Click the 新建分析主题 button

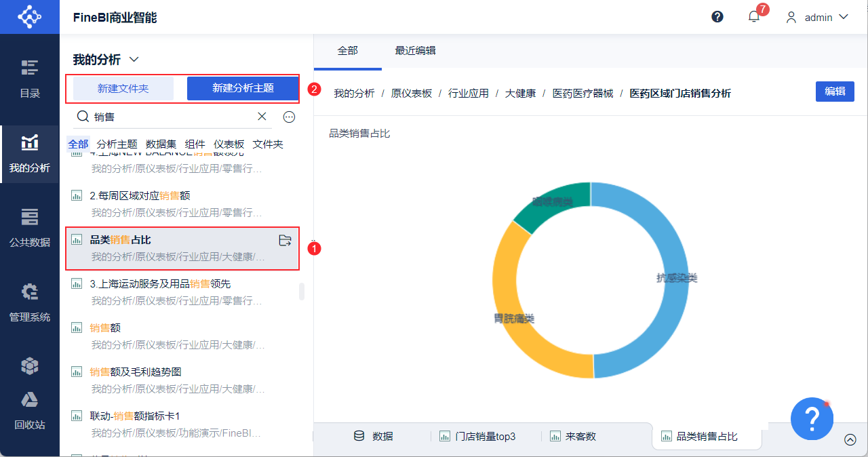(x=243, y=88)
